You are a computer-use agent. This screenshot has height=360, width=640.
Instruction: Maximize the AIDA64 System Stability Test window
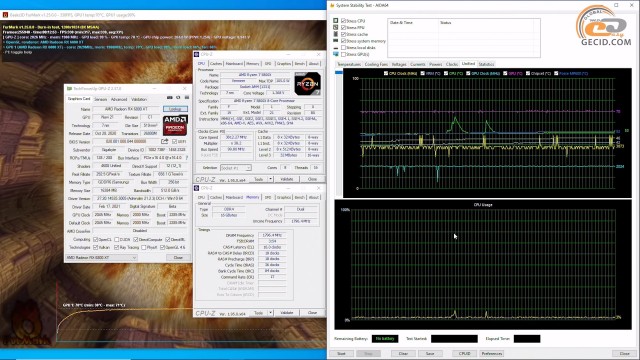tap(616, 5)
